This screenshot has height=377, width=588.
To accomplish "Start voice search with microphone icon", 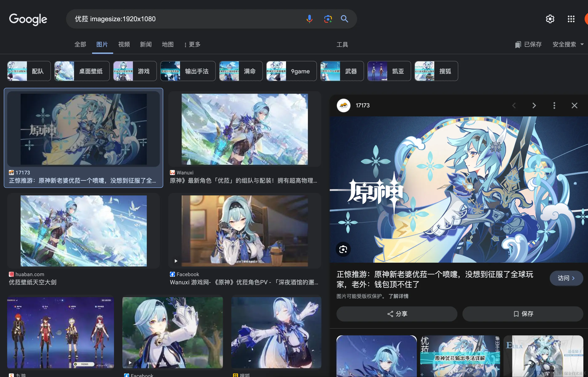I will pyautogui.click(x=309, y=19).
